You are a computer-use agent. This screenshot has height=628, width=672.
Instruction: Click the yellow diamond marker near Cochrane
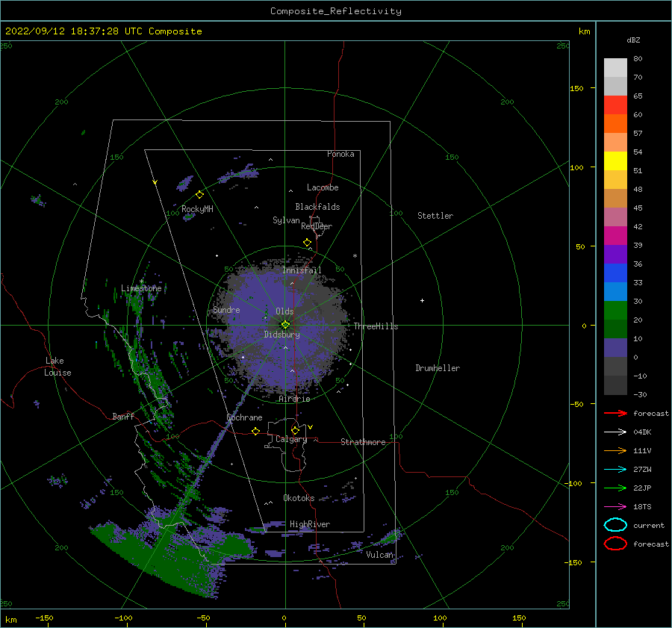point(256,431)
